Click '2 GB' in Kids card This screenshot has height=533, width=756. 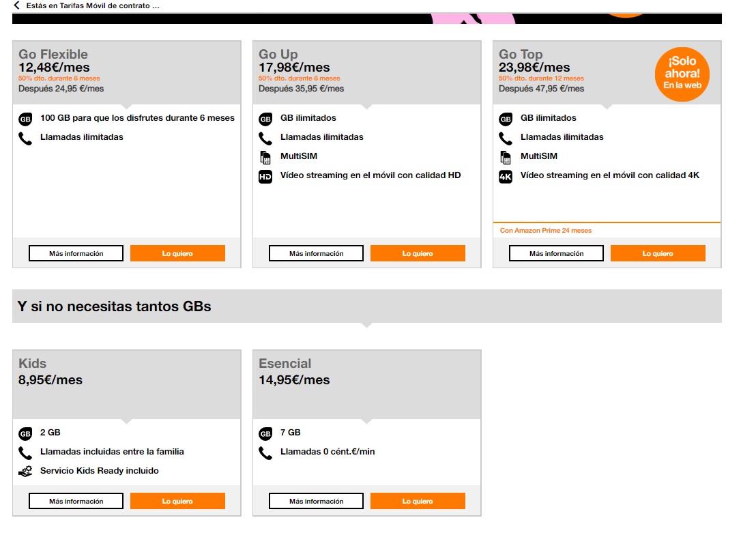pos(50,433)
